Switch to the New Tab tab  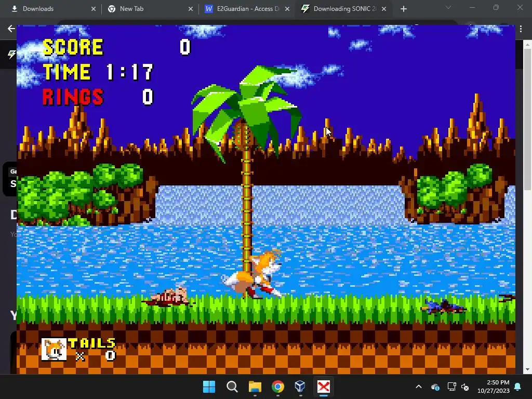tap(148, 9)
